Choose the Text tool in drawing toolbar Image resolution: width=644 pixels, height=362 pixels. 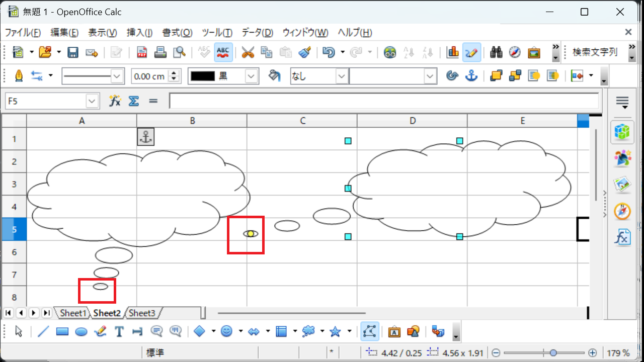point(119,331)
